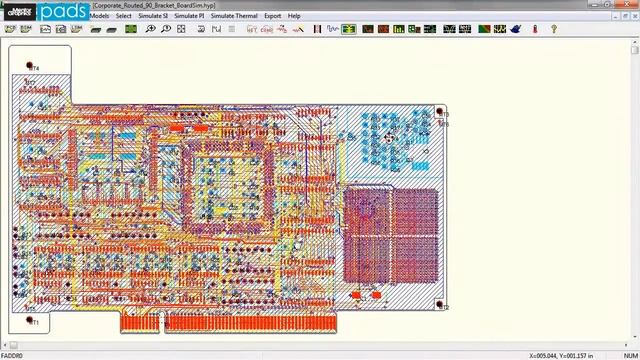Open the Select menu
This screenshot has height=360, width=640.
[123, 16]
